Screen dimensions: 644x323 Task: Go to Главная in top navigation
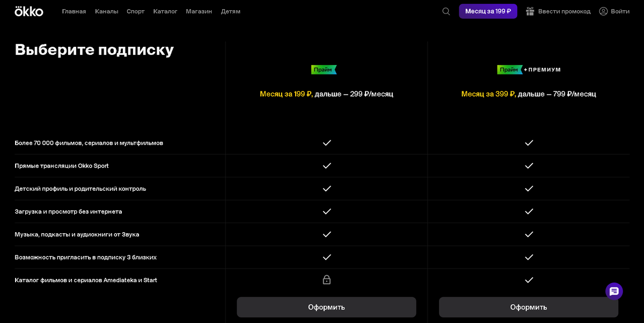pyautogui.click(x=74, y=11)
